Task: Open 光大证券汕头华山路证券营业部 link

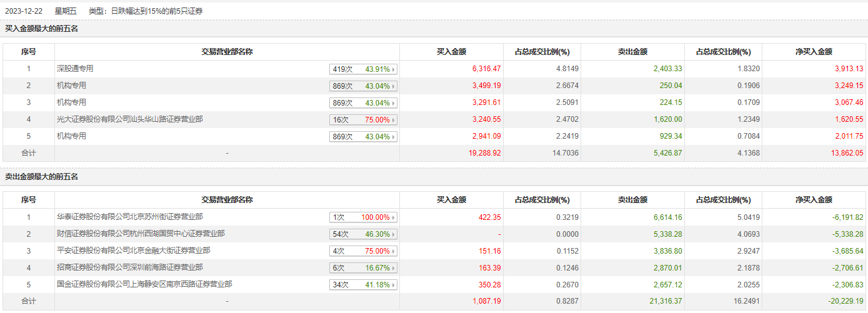Action: (129, 119)
